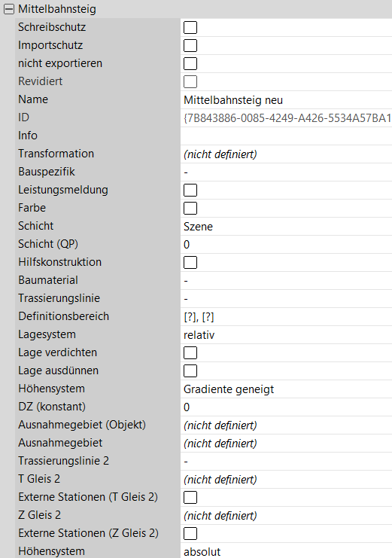Click the empty Info value field

click(286, 136)
